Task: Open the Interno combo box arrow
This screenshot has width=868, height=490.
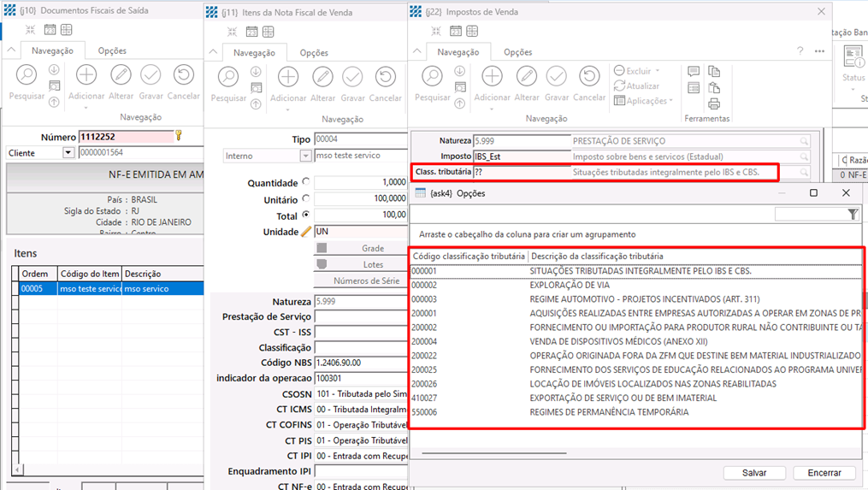Action: 305,156
